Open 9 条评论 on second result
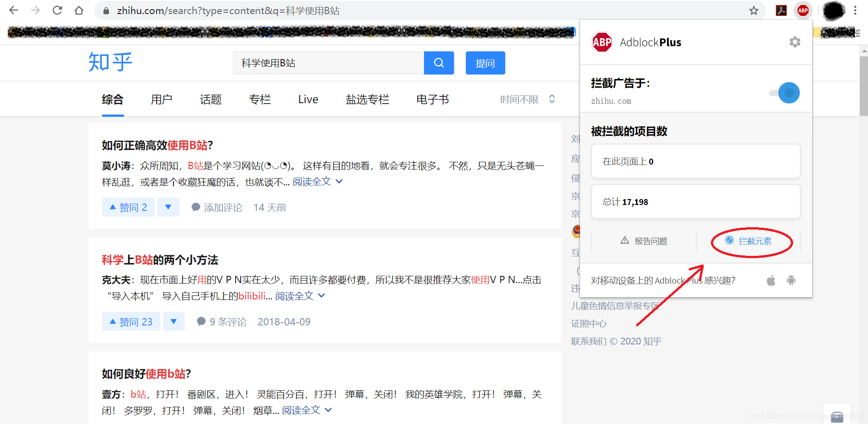Viewport: 868px width, 424px height. [x=222, y=322]
